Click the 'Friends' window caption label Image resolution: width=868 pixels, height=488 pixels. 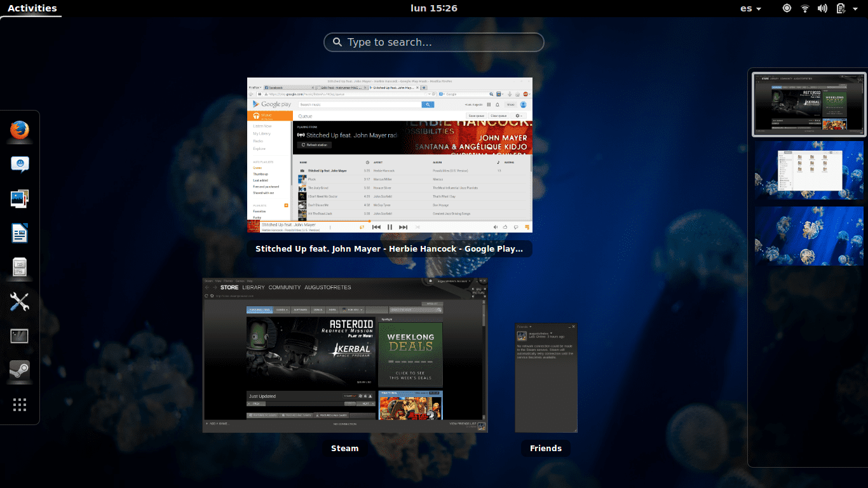pos(546,449)
